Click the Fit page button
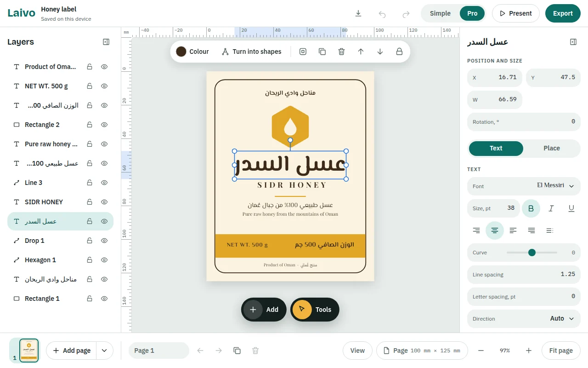The width and height of the screenshot is (588, 368). (561, 351)
